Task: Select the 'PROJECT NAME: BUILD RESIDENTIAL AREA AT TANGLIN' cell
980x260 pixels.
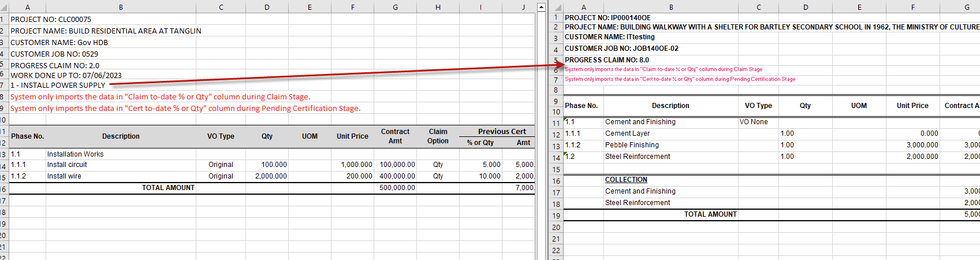Action: click(106, 31)
